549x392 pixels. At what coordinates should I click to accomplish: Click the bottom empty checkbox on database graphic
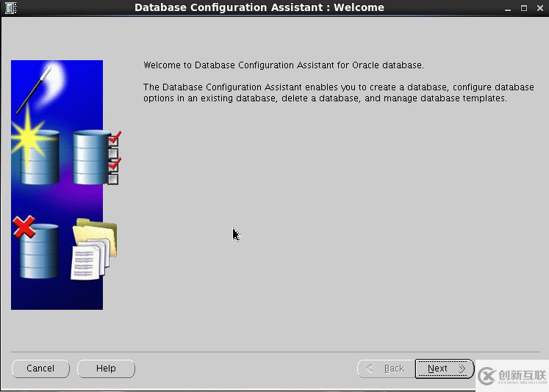pos(113,178)
